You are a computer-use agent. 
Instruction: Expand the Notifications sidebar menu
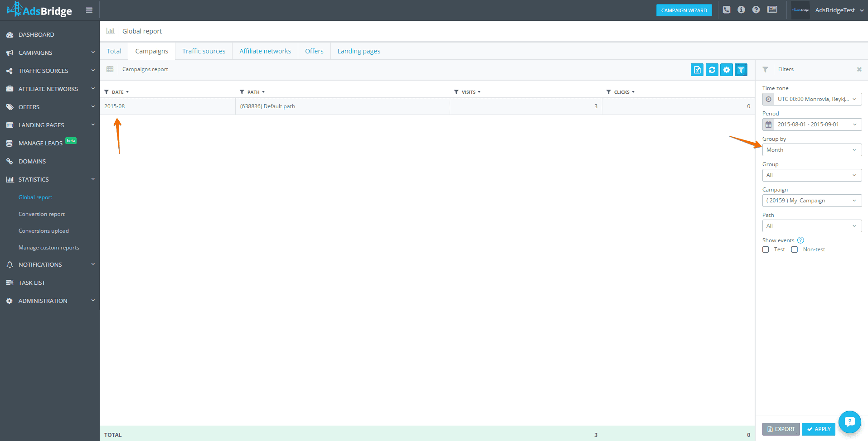[50, 264]
